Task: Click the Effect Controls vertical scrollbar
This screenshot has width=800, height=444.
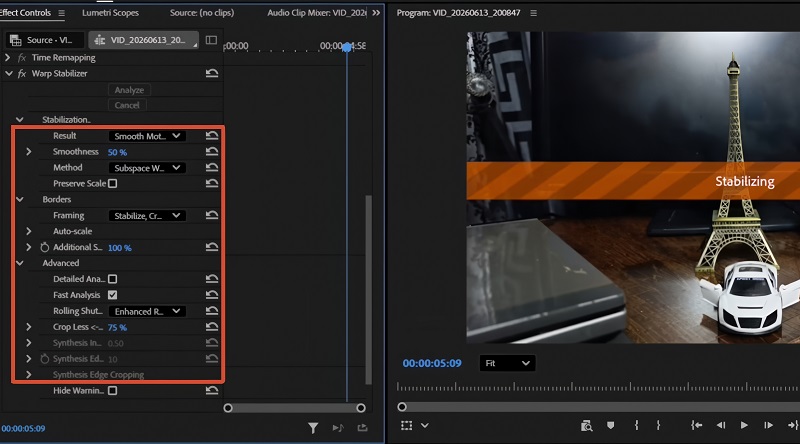Action: pos(368,289)
